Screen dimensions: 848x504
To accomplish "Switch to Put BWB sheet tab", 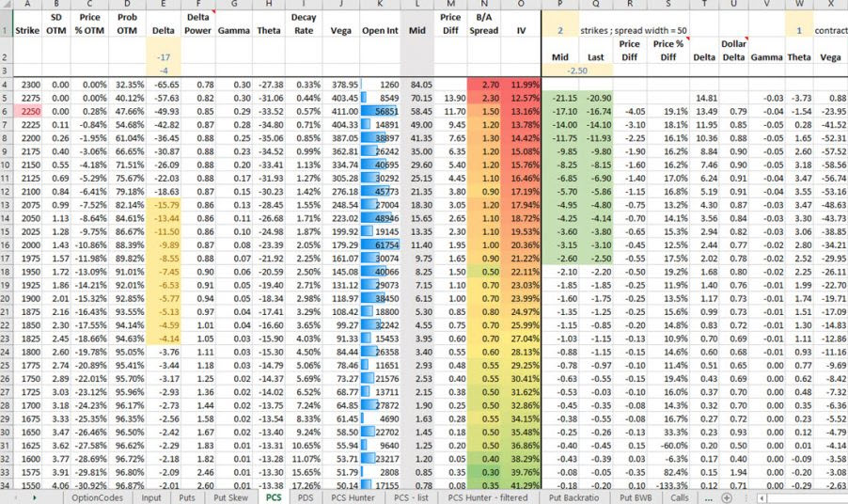I will coord(636,497).
